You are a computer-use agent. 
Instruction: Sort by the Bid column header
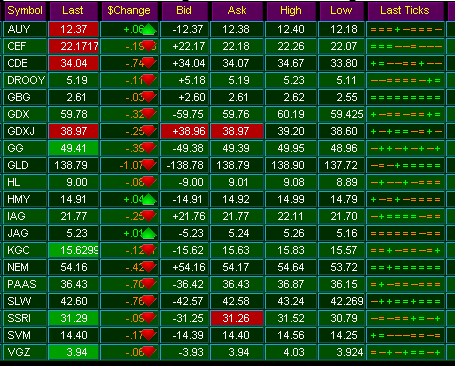pyautogui.click(x=184, y=11)
